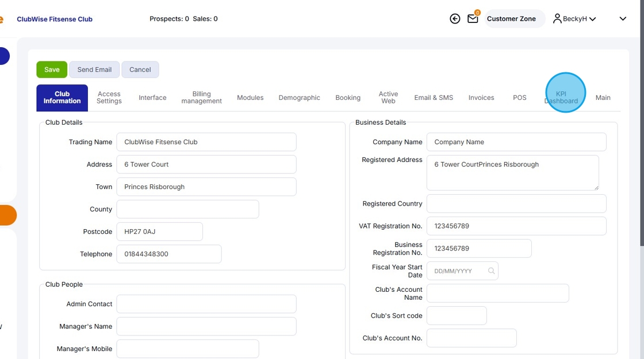Open the KPI Dashboard tab

561,98
